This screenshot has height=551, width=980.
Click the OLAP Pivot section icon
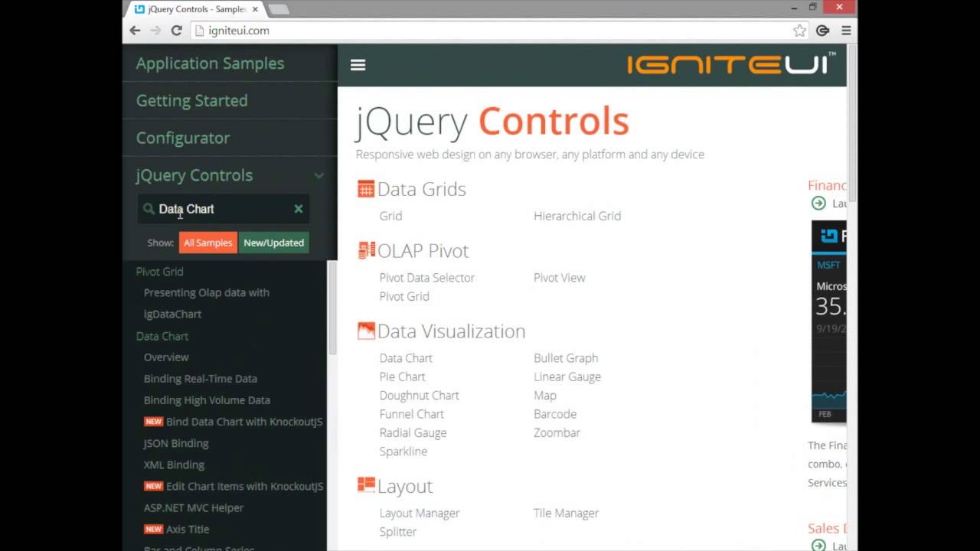pos(366,250)
